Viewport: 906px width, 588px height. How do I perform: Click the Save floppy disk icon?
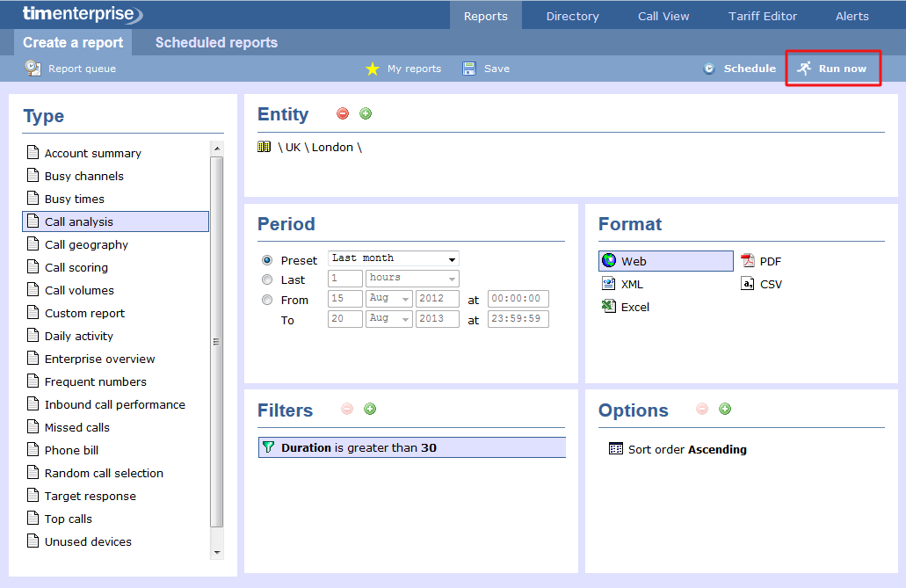(469, 69)
